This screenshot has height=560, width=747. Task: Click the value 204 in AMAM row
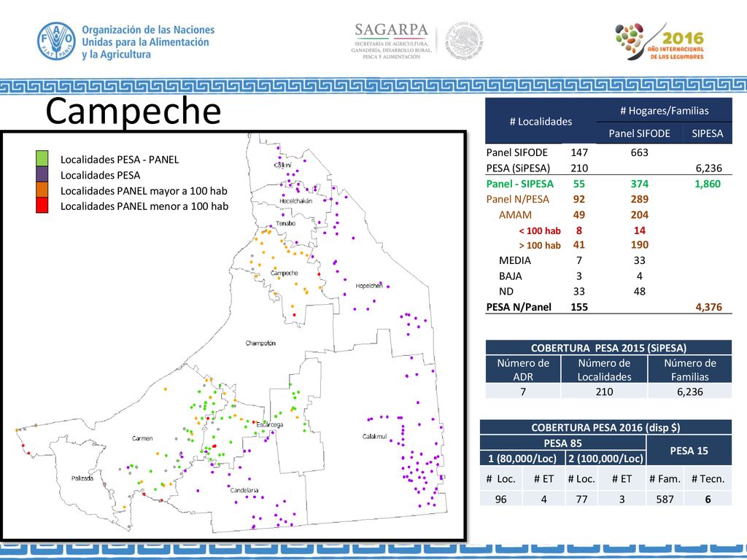[x=639, y=215]
